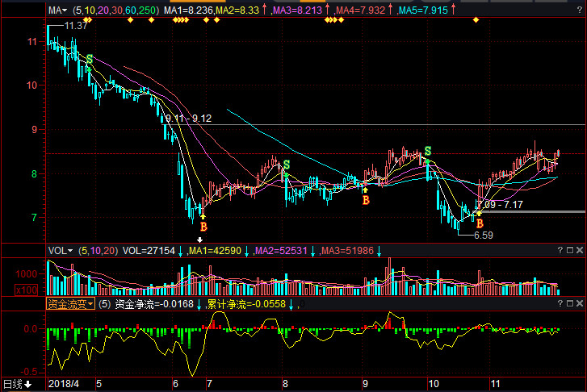The height and width of the screenshot is (392, 587).
Task: Click the B buy signal at the 6.59 low
Action: (x=479, y=223)
